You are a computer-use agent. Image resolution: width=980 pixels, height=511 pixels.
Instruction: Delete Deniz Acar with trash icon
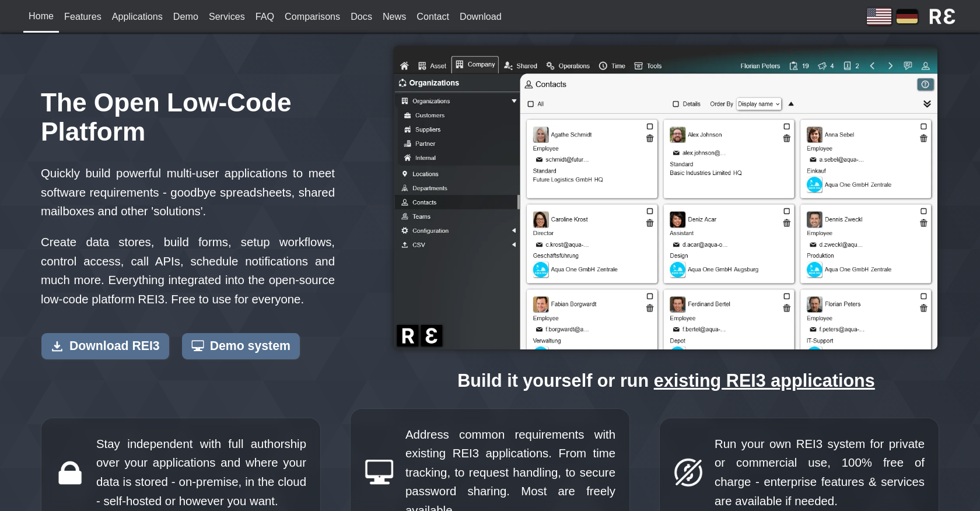click(786, 223)
